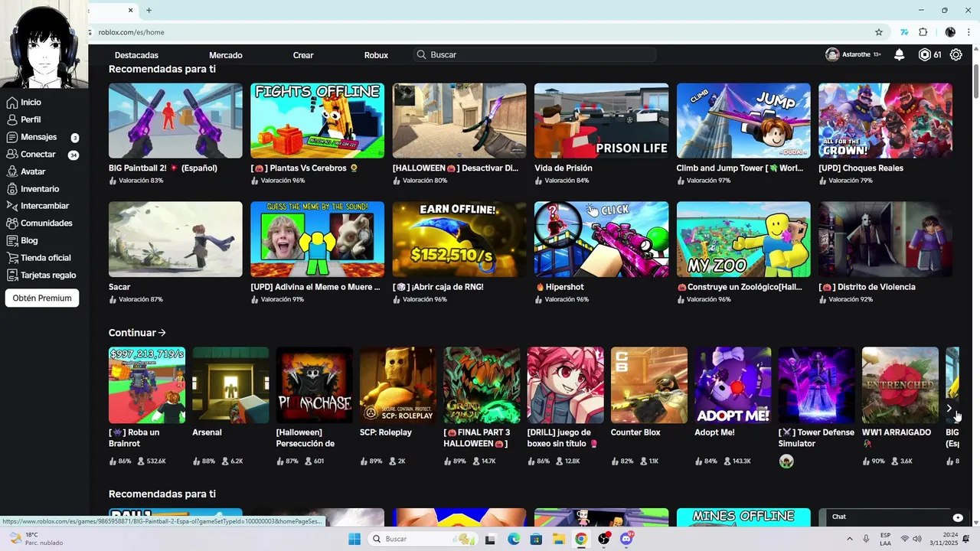Open the SCP: Roleplay thumbnail
The height and width of the screenshot is (551, 980).
pos(398,385)
